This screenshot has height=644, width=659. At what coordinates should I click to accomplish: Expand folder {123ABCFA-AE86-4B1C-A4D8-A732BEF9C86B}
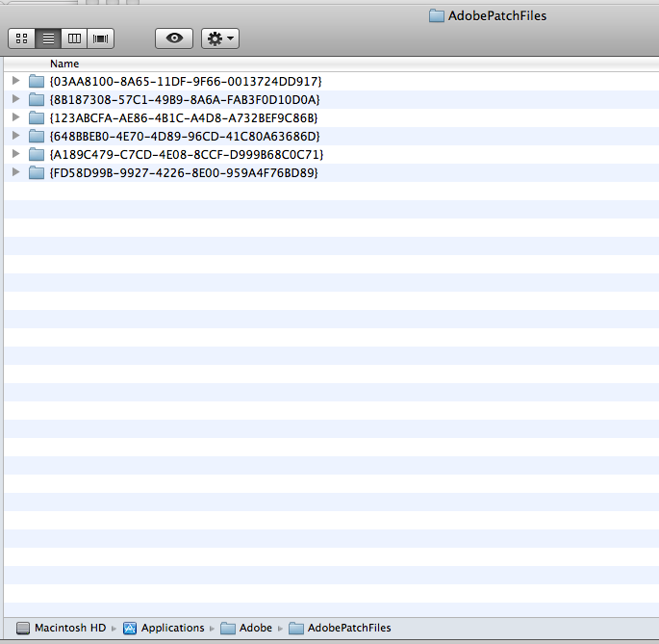pos(16,116)
